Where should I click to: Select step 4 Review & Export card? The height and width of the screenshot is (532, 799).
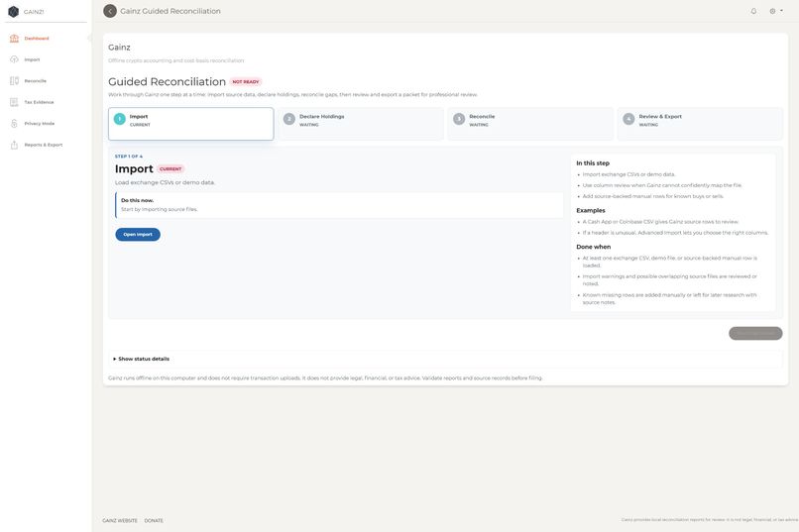coord(700,124)
